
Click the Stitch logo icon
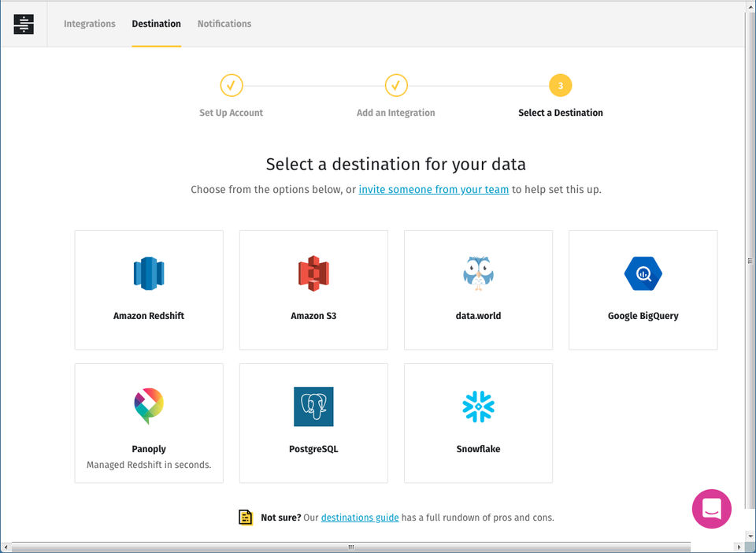[x=24, y=24]
